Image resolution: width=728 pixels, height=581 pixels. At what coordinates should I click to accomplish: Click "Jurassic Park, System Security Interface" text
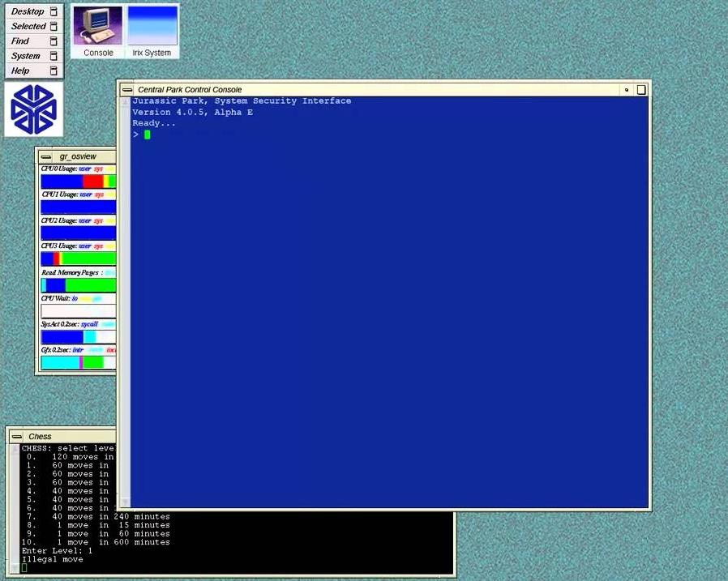242,101
